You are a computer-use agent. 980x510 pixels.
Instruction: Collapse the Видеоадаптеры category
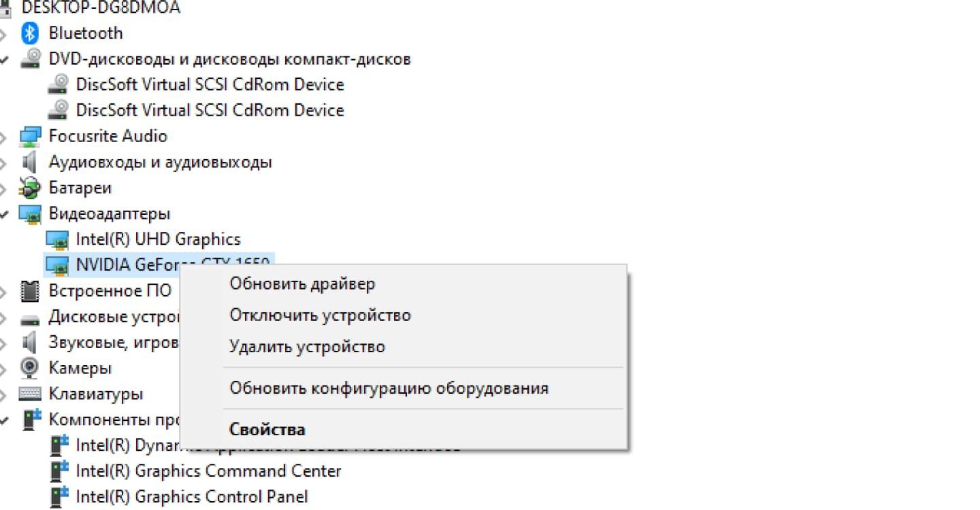tap(3, 214)
